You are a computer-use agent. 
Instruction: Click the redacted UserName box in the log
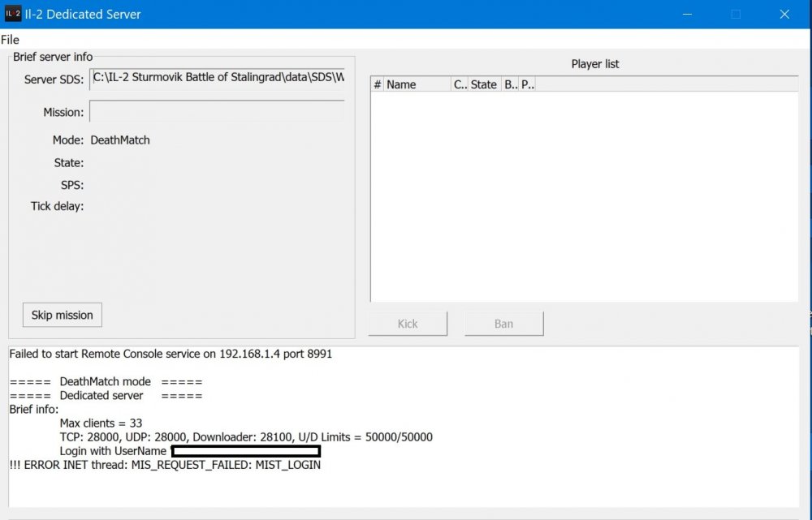pos(245,451)
